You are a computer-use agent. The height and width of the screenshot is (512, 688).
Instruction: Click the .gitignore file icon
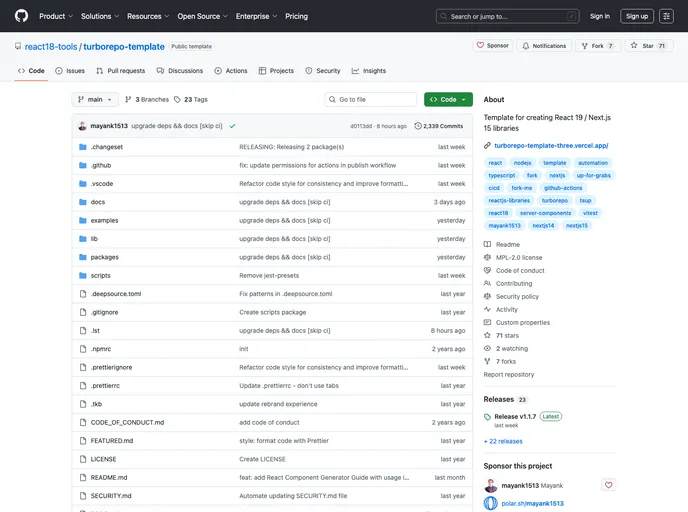click(x=82, y=312)
